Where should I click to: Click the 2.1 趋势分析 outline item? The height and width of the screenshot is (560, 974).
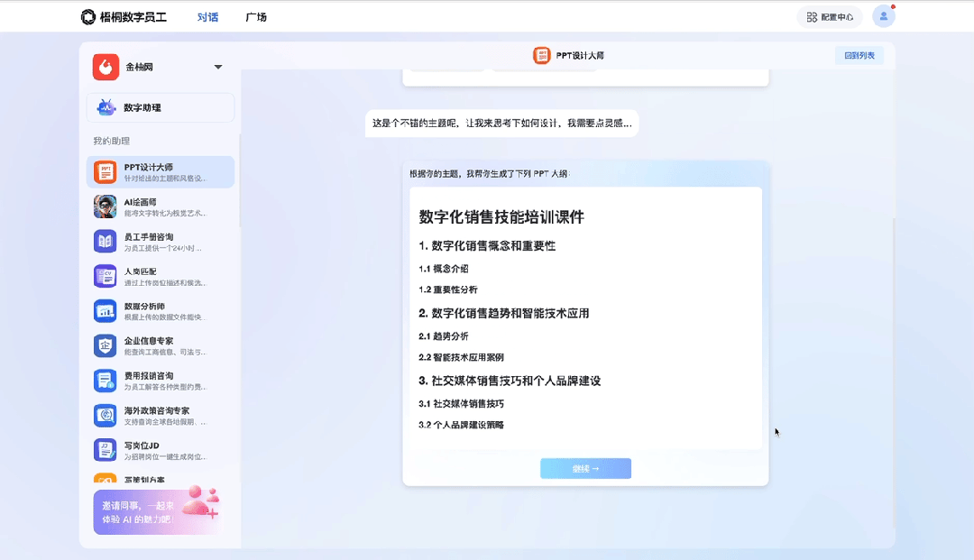coord(444,336)
